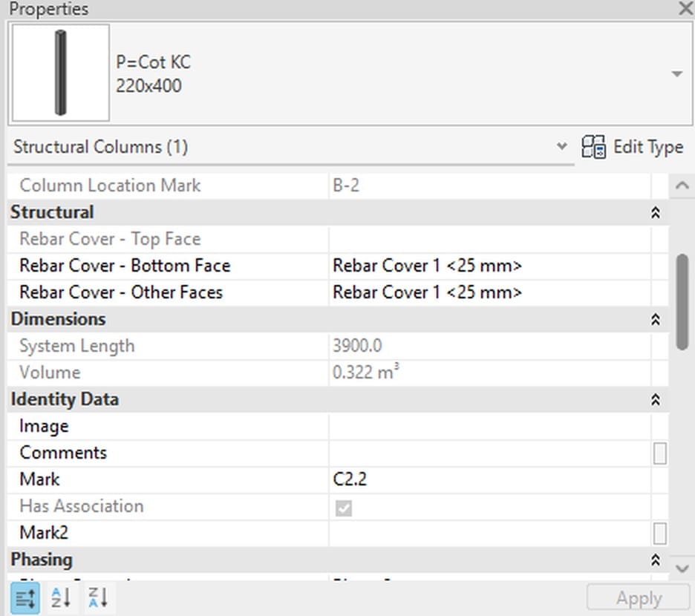Open the Structural Columns (1) filter dropdown
This screenshot has width=695, height=616.
(x=561, y=146)
